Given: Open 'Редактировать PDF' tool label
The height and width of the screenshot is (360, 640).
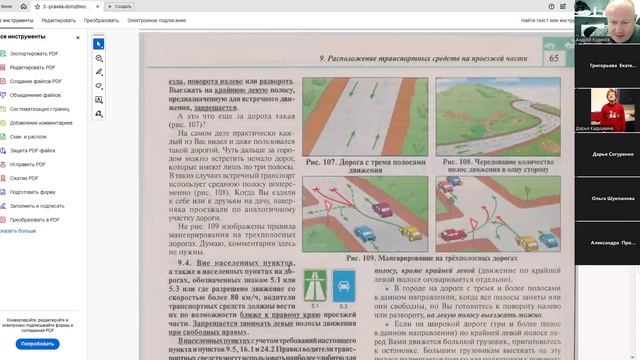Looking at the screenshot, I should 32,67.
